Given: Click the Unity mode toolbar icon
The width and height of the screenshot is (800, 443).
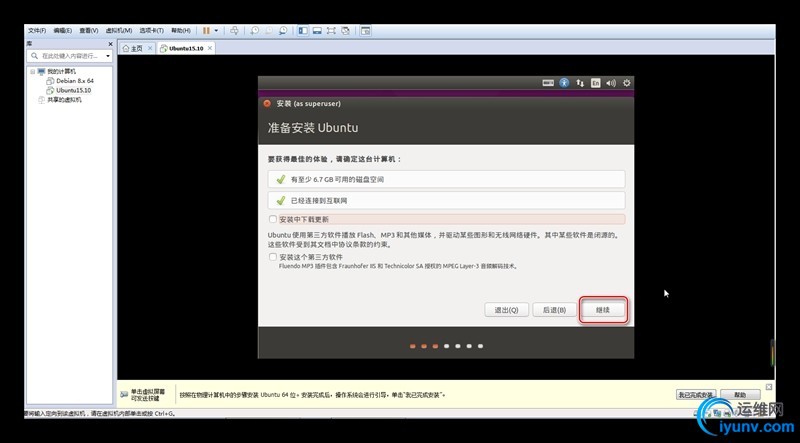Looking at the screenshot, I should coord(345,31).
